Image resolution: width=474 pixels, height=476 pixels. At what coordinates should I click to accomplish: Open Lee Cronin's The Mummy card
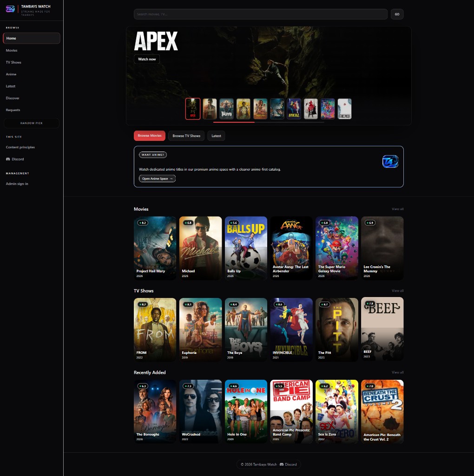[382, 248]
